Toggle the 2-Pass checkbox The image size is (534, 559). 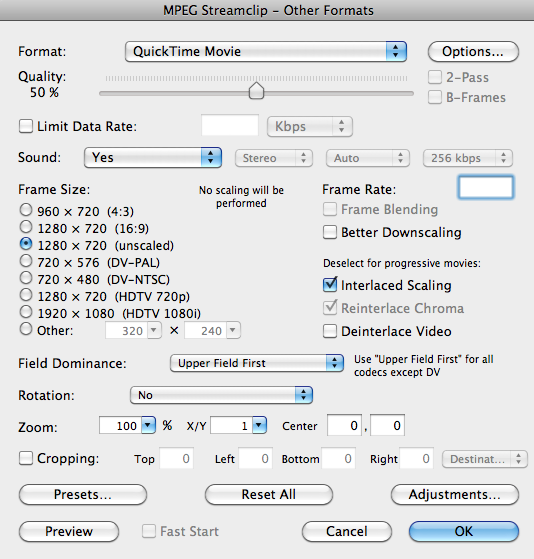click(435, 77)
